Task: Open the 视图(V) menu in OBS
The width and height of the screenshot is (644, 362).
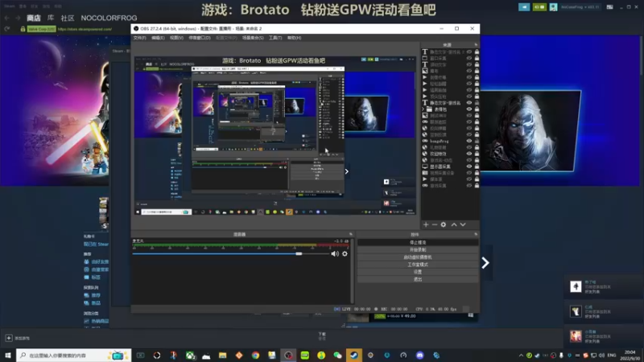Action: pyautogui.click(x=176, y=38)
